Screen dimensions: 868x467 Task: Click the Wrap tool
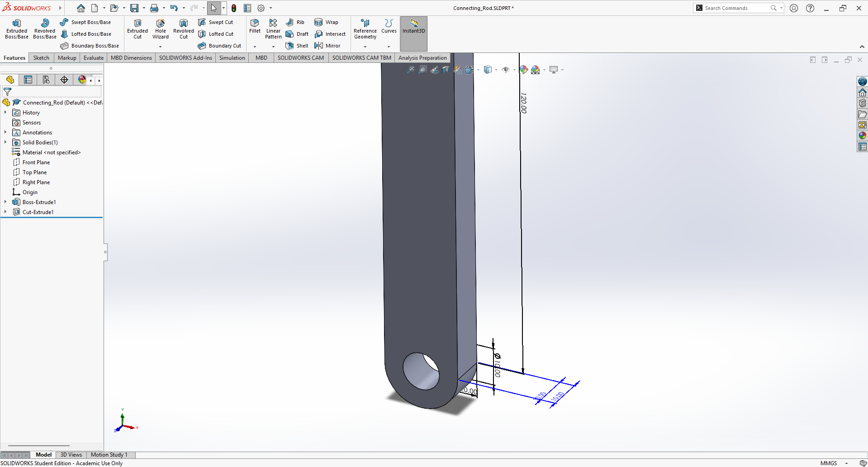point(327,22)
